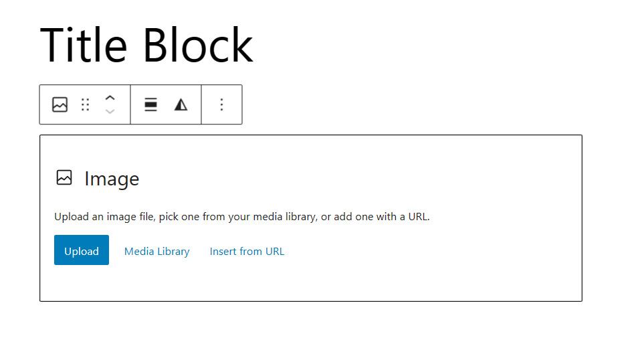
Task: Open the block alignment control
Action: 150,105
